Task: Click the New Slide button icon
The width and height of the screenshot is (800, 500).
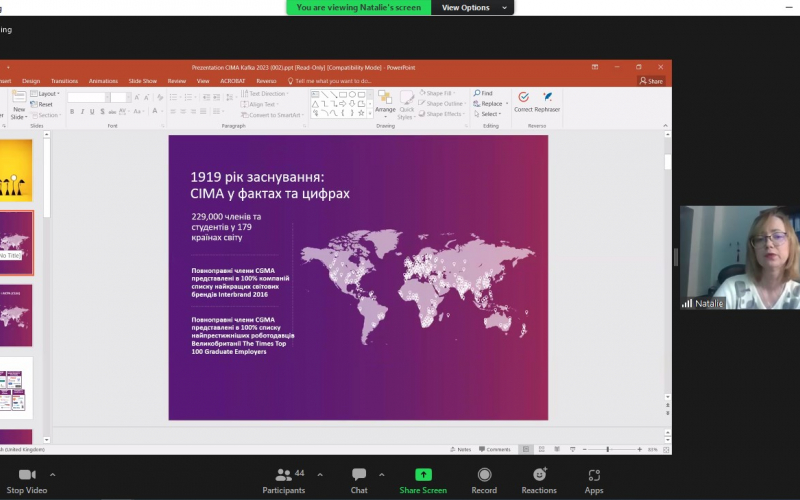Action: (19, 97)
